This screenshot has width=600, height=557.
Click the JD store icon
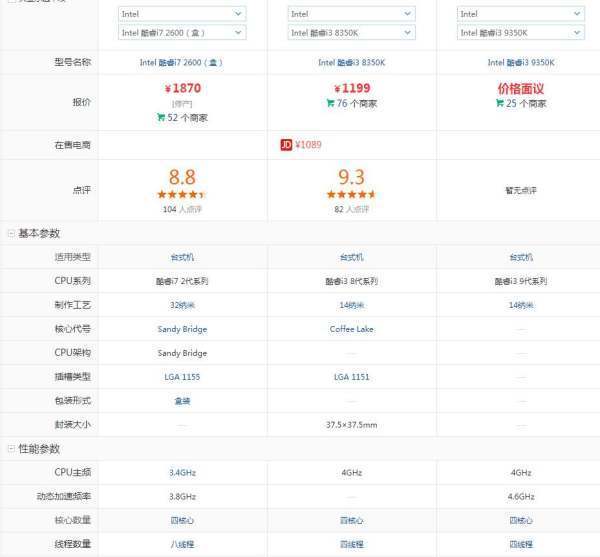[286, 145]
